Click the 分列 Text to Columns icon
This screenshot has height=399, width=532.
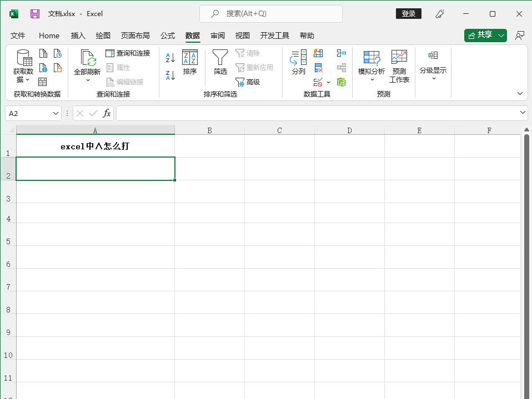(x=298, y=62)
